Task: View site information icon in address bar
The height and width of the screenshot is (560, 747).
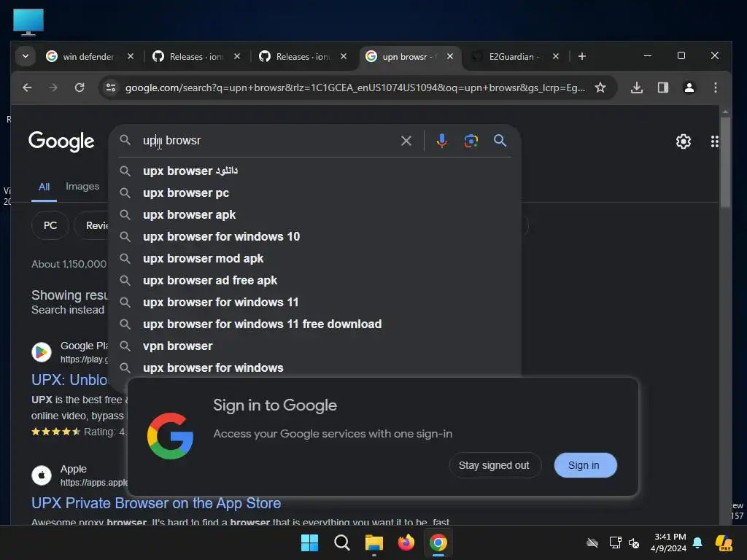Action: coord(111,87)
